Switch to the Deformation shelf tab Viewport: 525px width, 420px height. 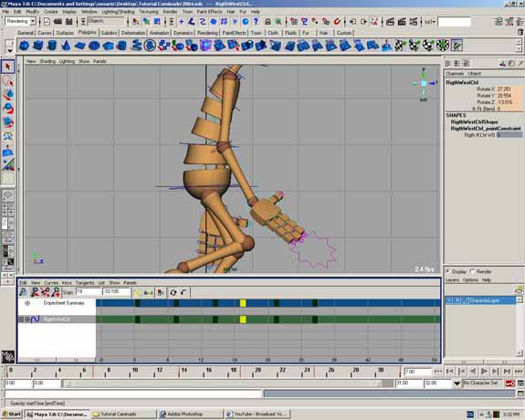[133, 33]
